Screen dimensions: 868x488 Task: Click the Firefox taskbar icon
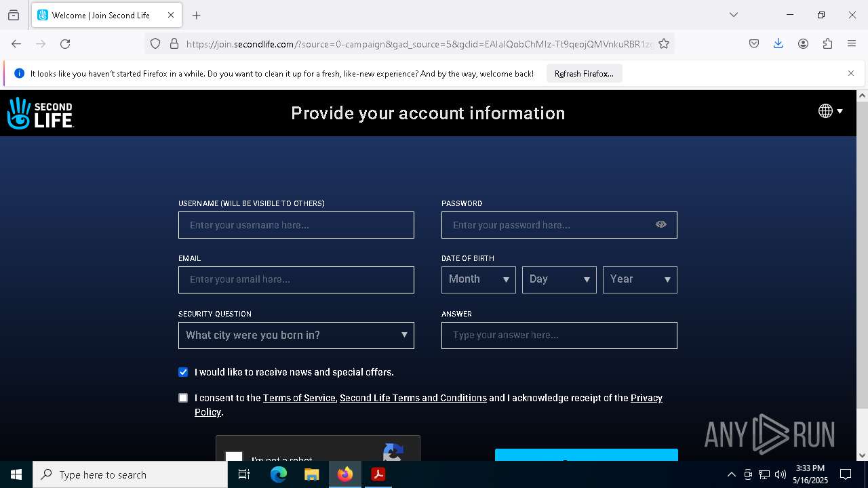(345, 474)
